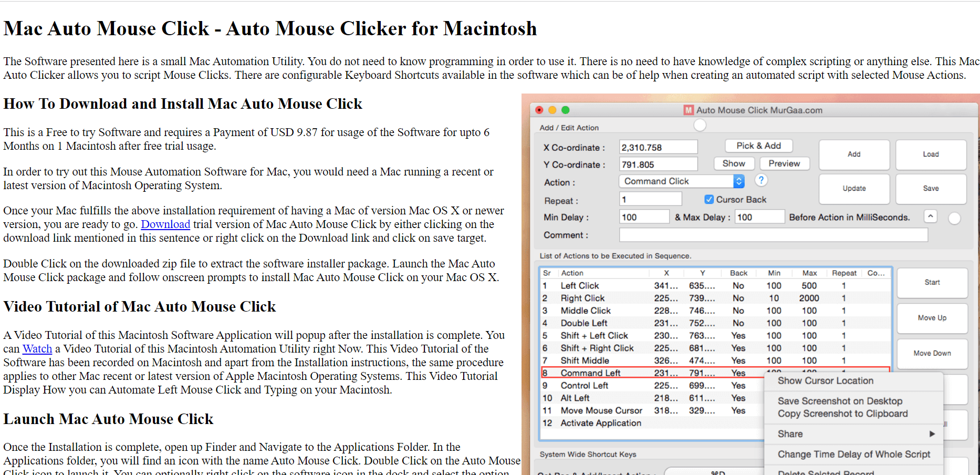Click the round button next to Add / Edit Action
The width and height of the screenshot is (980, 475).
coord(700,125)
